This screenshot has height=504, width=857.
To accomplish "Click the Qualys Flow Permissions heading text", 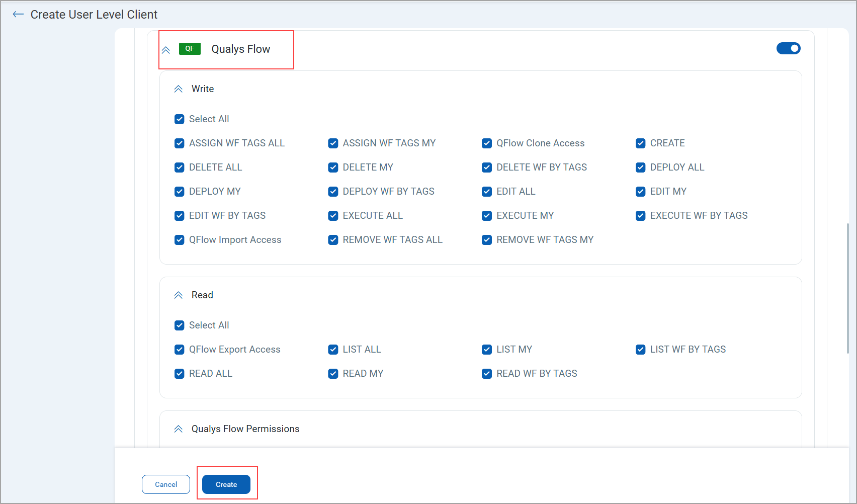I will [245, 429].
